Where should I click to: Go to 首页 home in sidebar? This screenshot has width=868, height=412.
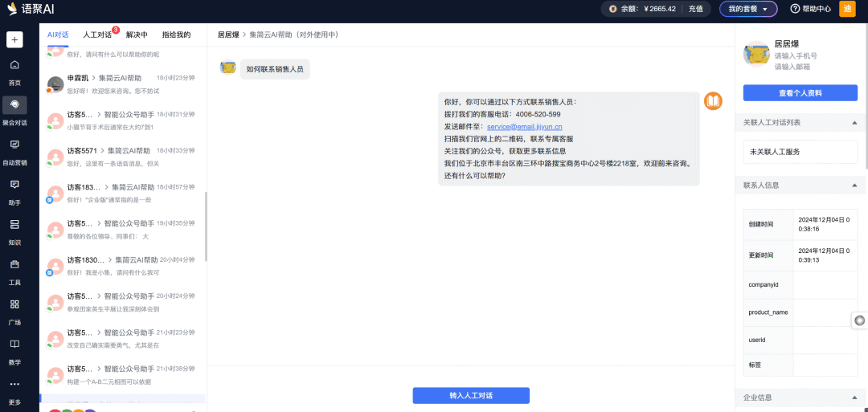pos(14,72)
